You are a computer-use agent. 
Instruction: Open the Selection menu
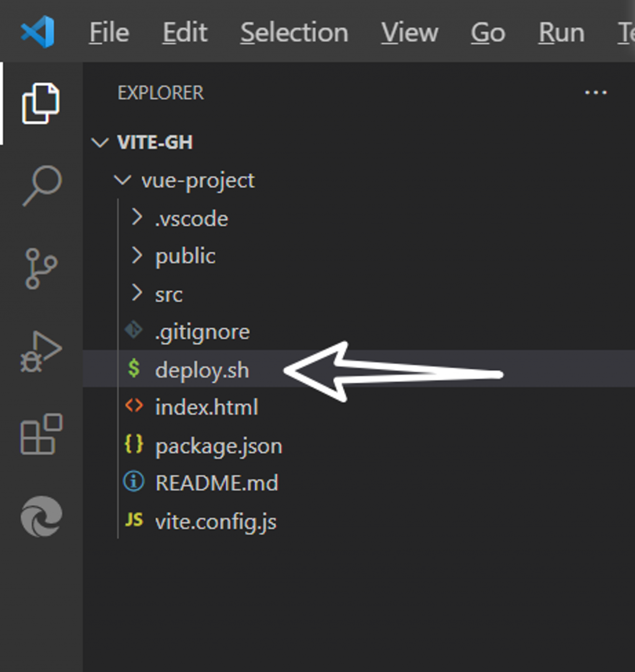(294, 32)
